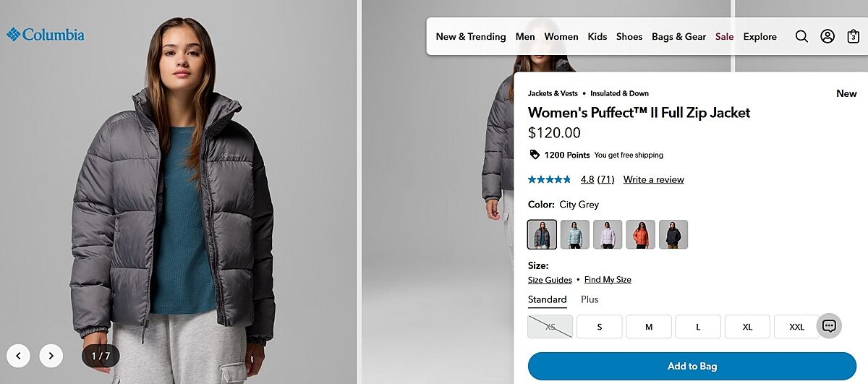This screenshot has height=384, width=868.
Task: Open the shopping bag icon
Action: coord(853,36)
